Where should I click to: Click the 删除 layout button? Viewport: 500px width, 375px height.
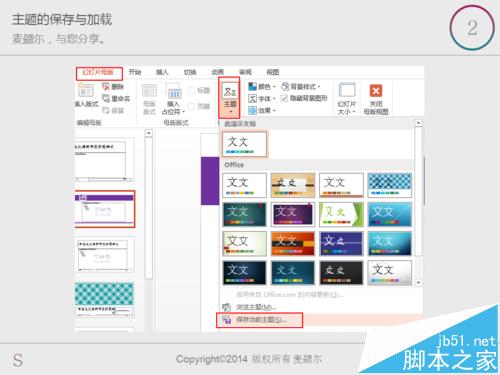[113, 87]
